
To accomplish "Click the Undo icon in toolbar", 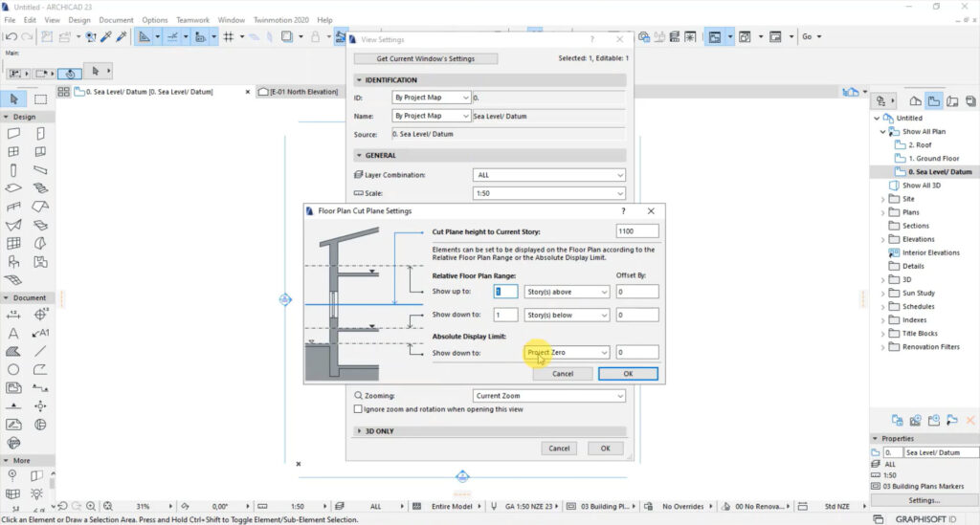I will click(11, 37).
